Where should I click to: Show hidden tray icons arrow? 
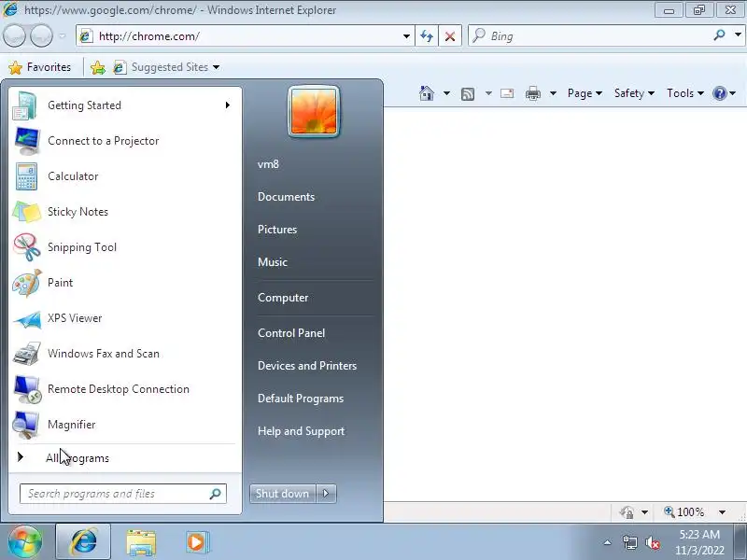pos(608,542)
